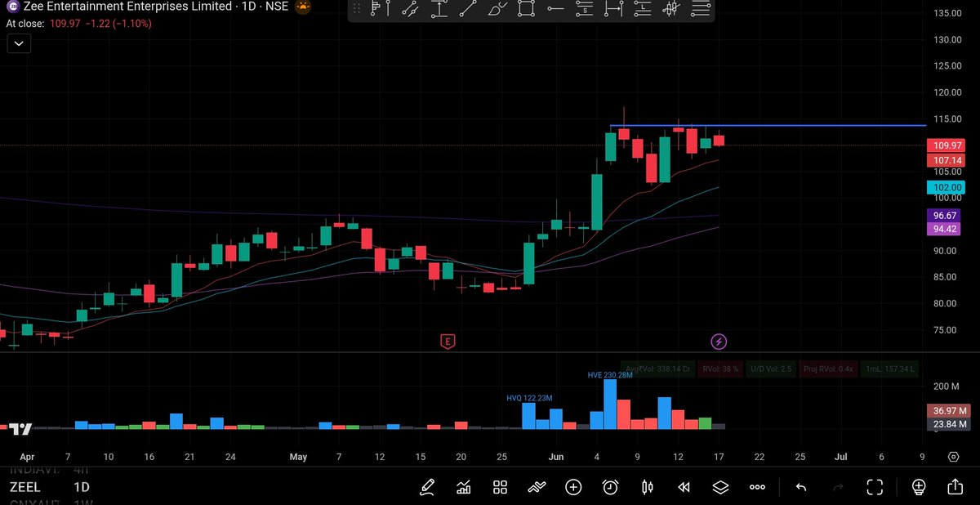Click the TradingView logo at volume pane
The width and height of the screenshot is (980, 505).
[20, 428]
